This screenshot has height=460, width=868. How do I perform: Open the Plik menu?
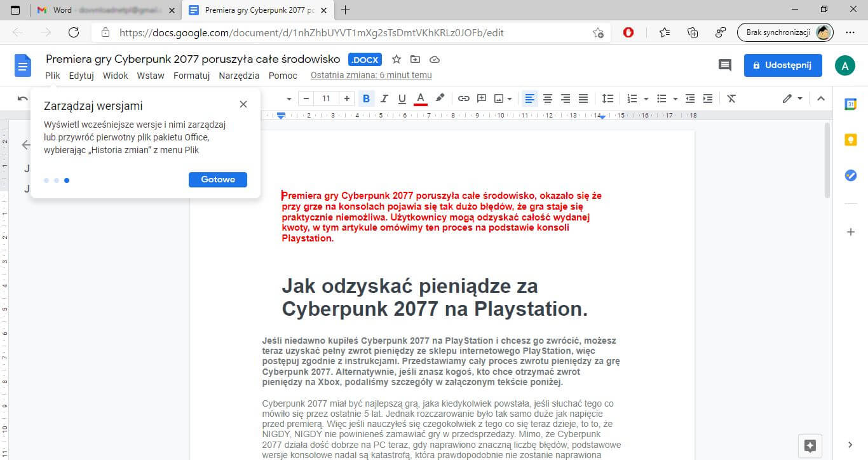click(x=53, y=75)
